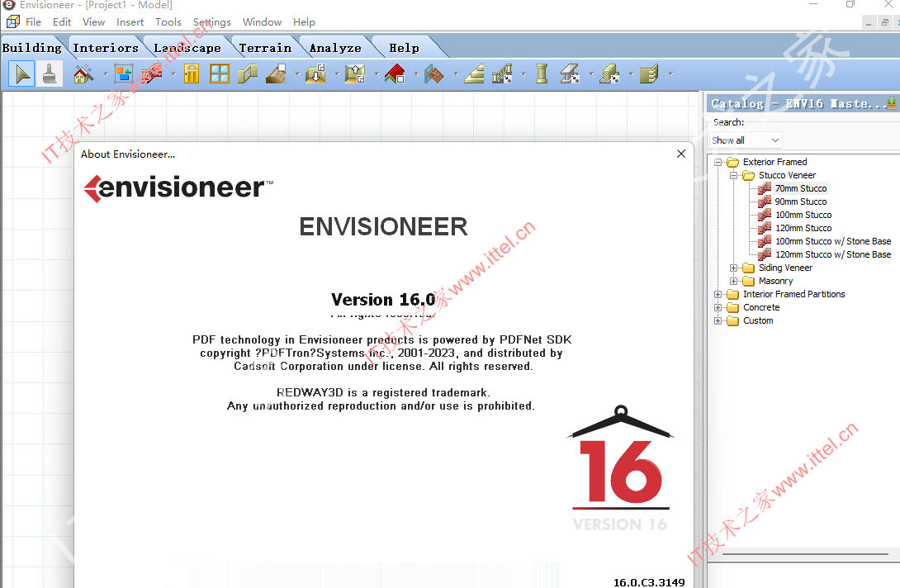Image resolution: width=900 pixels, height=588 pixels.
Task: Open the Window menu
Action: (x=262, y=21)
